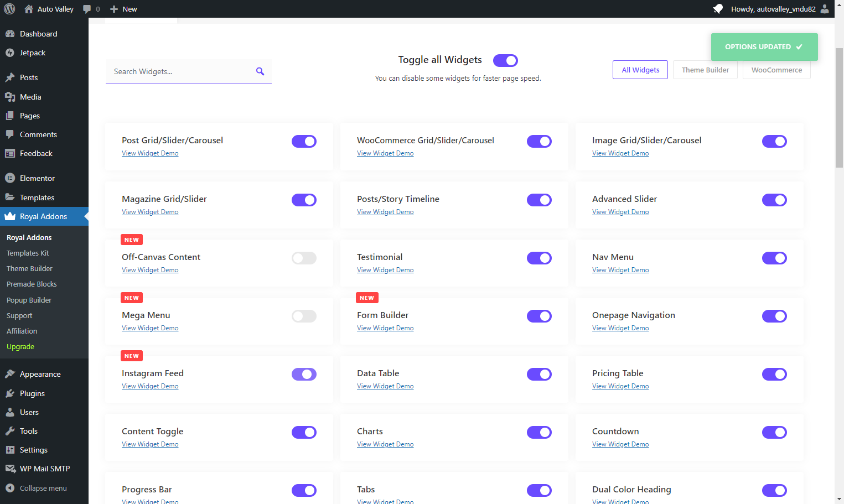Open the Auto Valley site home icon
This screenshot has width=844, height=504.
[x=29, y=9]
